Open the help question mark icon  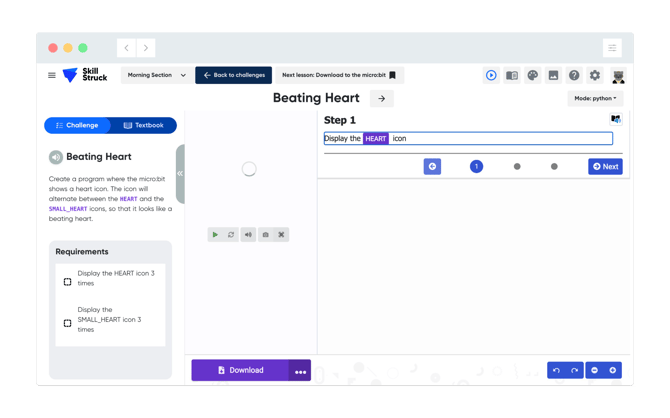click(574, 75)
